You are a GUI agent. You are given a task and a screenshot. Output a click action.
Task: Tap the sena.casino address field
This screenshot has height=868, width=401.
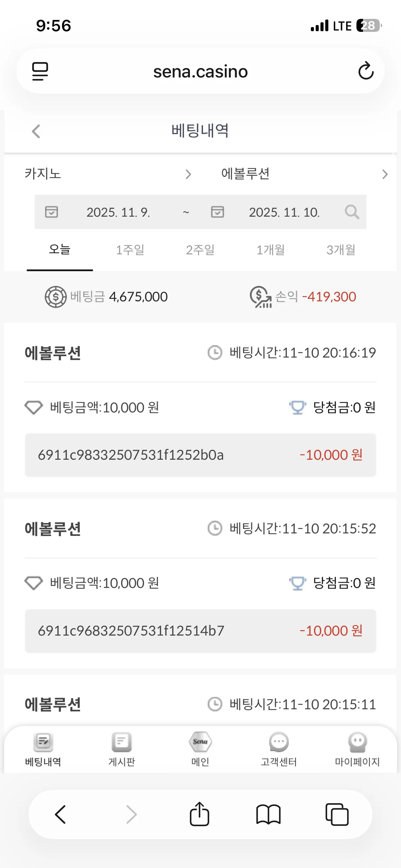[200, 71]
